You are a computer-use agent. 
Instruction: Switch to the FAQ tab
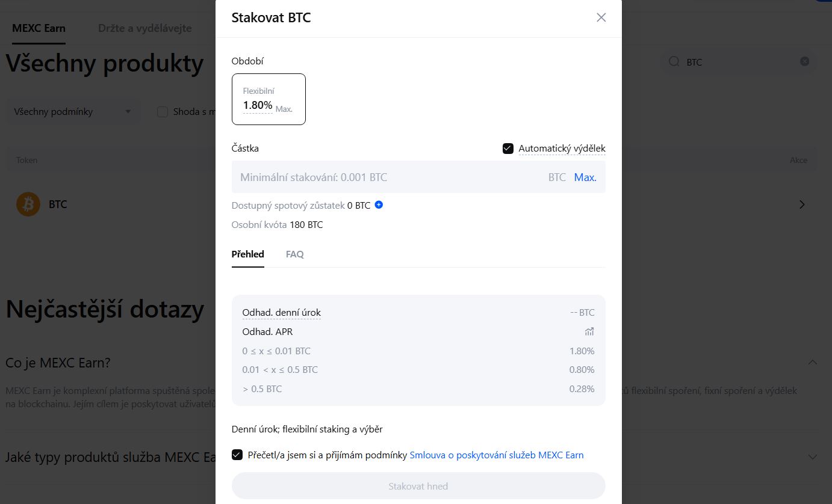(x=294, y=254)
